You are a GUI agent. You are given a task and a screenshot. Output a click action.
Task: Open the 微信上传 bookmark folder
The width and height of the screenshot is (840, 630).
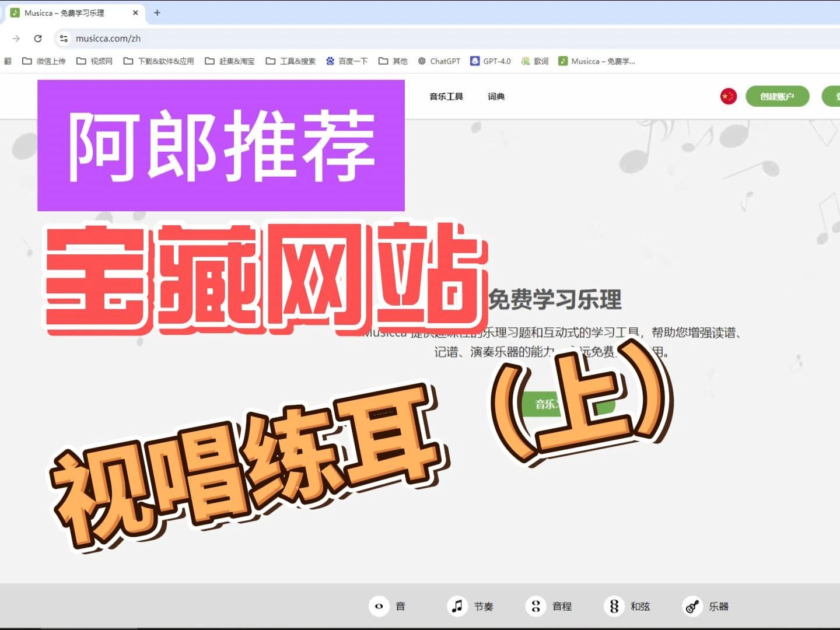coord(44,61)
